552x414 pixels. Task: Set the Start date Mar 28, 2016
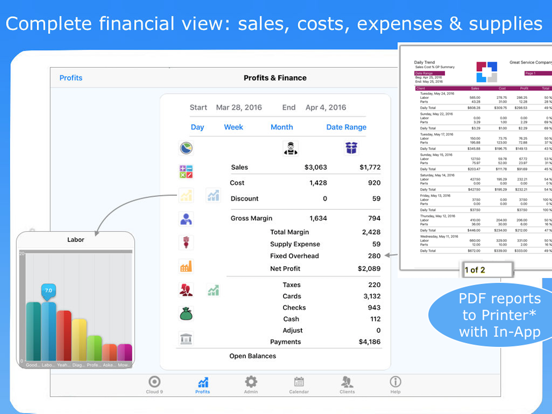click(x=239, y=107)
